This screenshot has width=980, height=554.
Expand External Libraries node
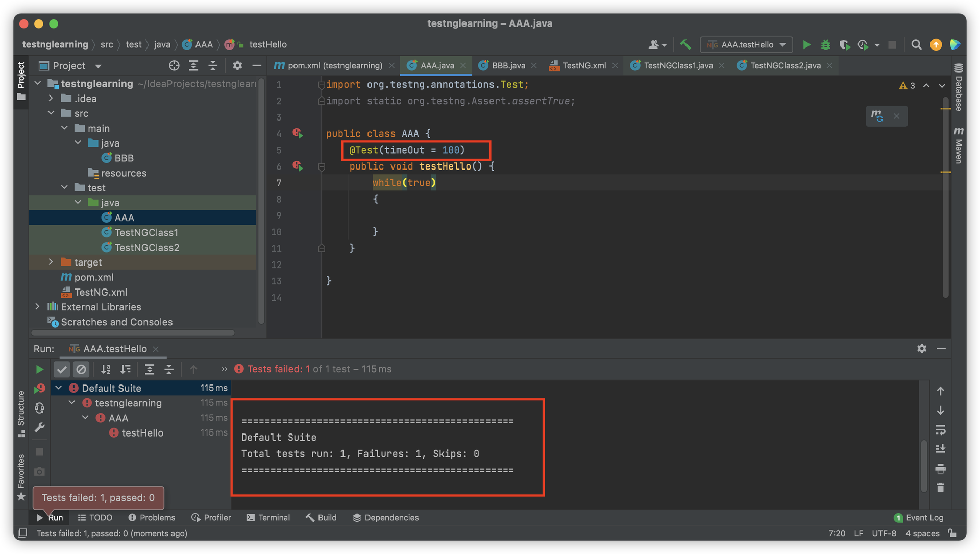point(37,307)
